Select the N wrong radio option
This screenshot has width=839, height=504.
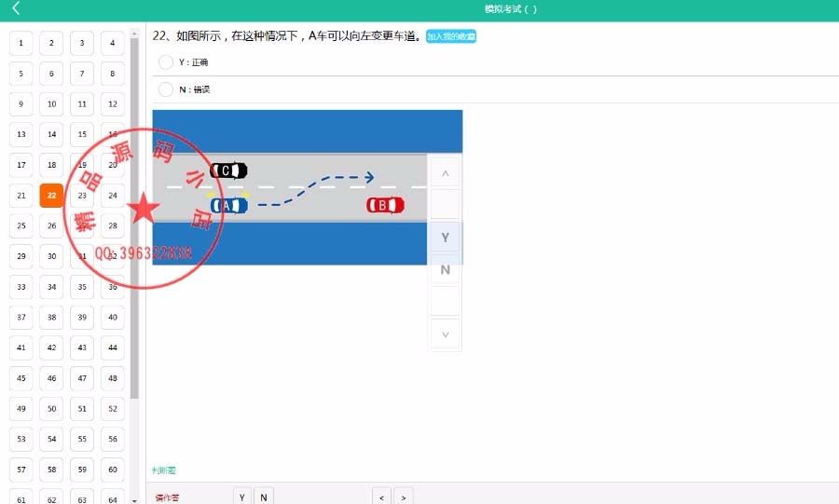[166, 89]
